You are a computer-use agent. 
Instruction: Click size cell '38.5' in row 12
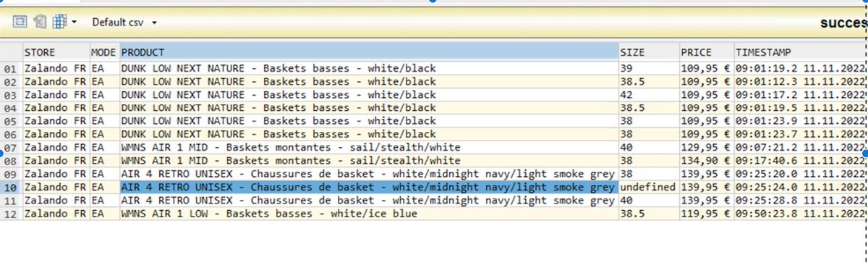point(649,214)
